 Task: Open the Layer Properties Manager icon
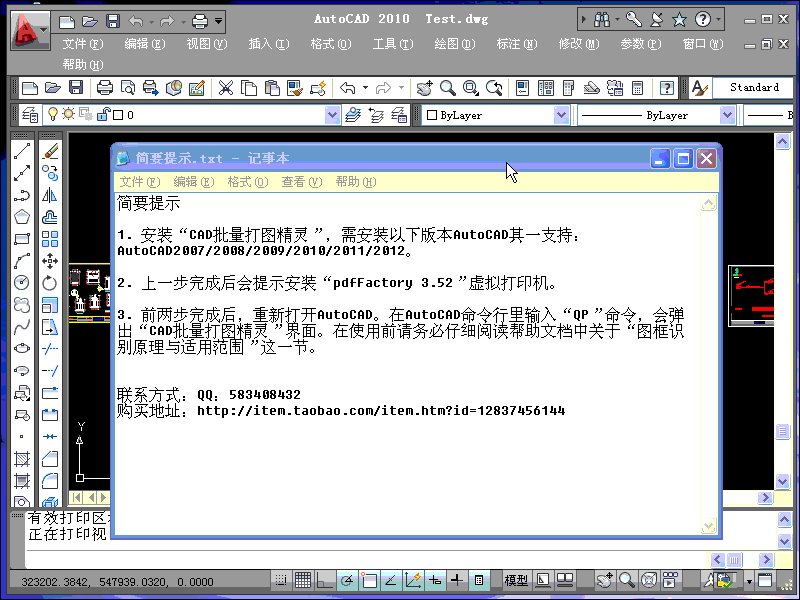pos(28,115)
